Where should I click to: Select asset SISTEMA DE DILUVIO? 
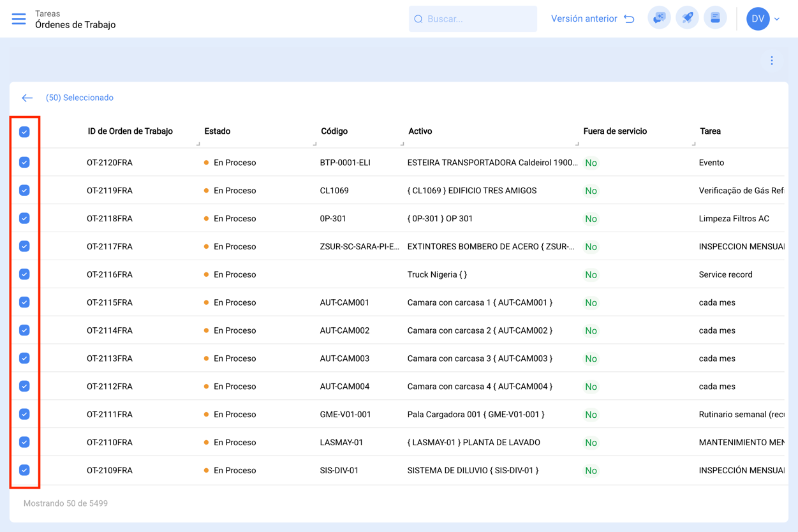coord(473,471)
